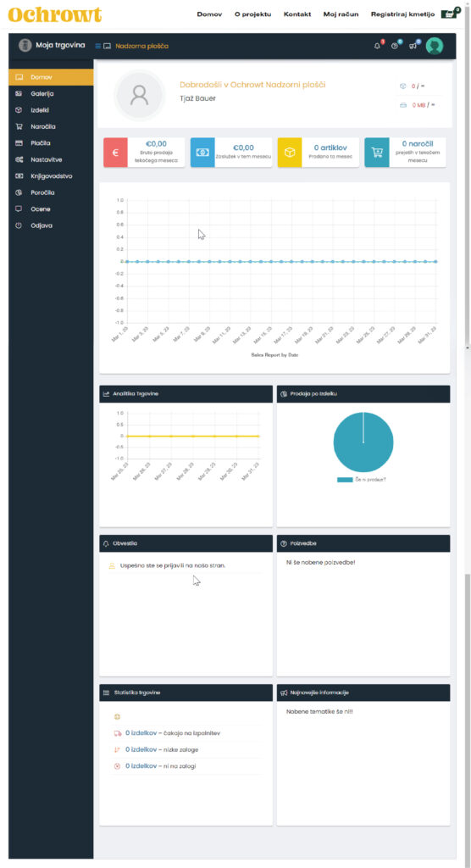Open the green user avatar in header
This screenshot has height=868, width=471.
tap(435, 46)
